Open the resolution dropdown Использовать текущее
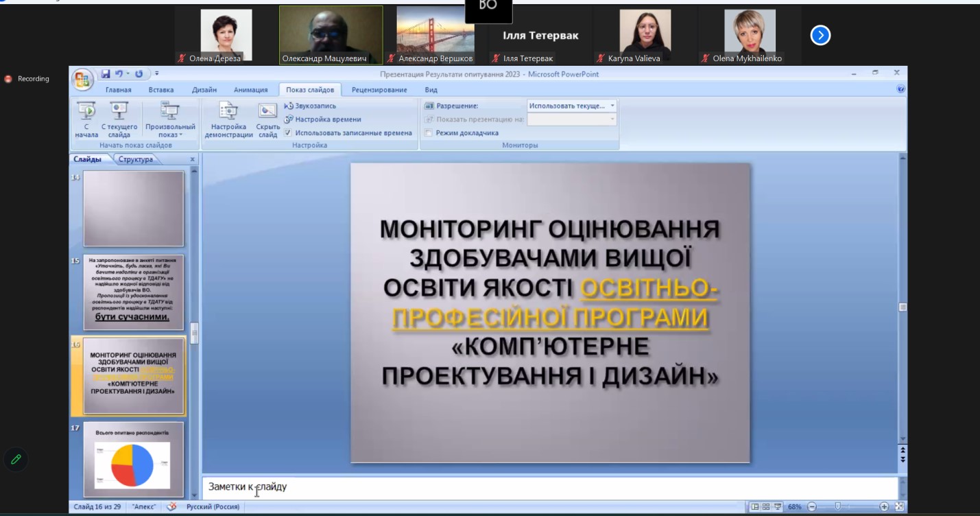This screenshot has height=516, width=980. click(612, 105)
